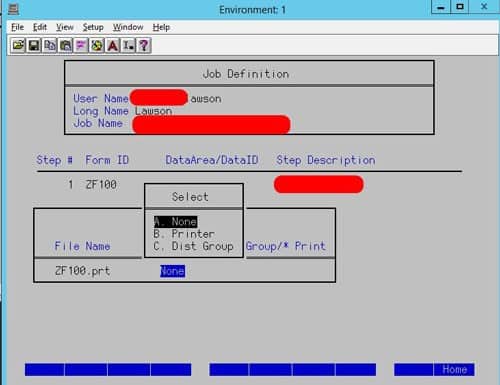Click the text cursor toolbar icon
500x385 pixels.
click(x=128, y=45)
